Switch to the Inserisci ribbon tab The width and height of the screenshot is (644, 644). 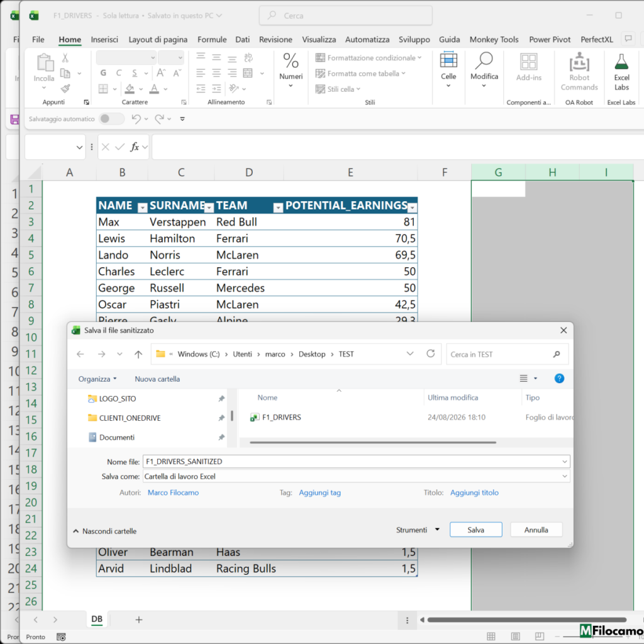pos(104,40)
